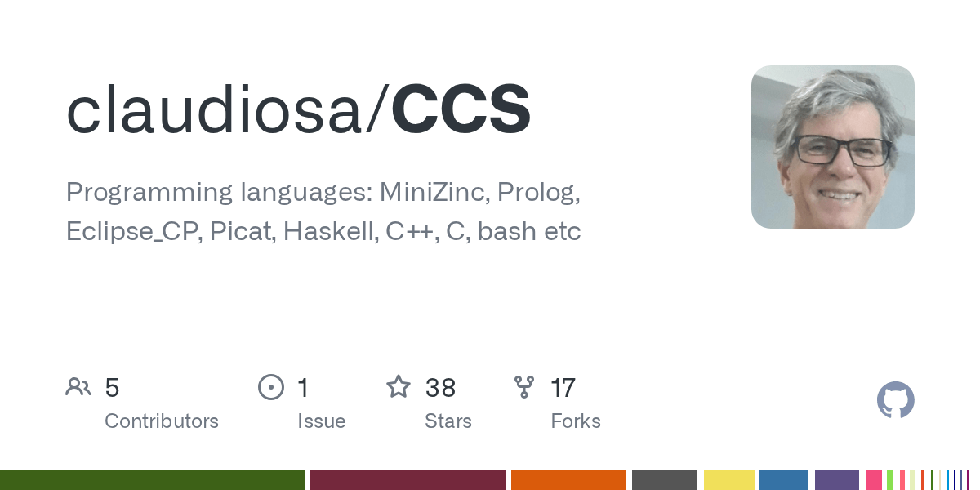
Task: Click the bold CCS repository name
Action: point(461,110)
